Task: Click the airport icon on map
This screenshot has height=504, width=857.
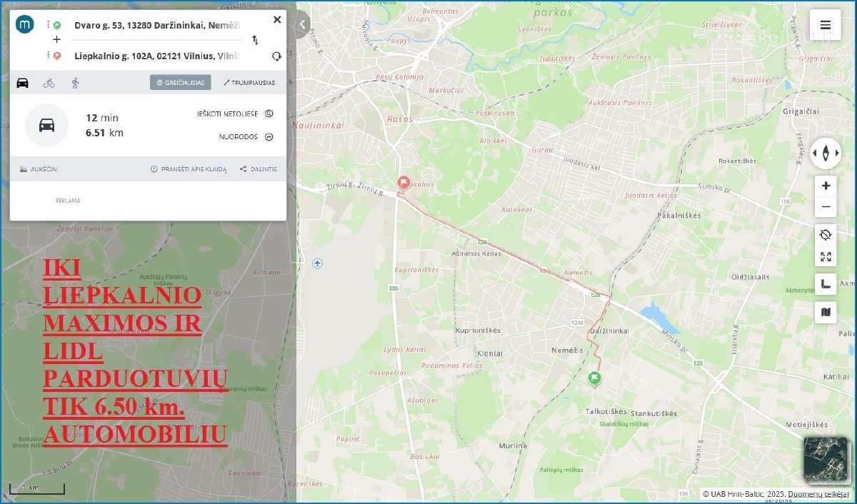Action: point(317,263)
